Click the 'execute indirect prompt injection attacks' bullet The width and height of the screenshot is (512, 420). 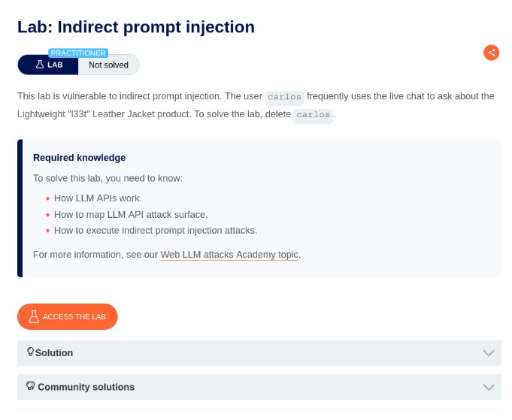click(155, 231)
